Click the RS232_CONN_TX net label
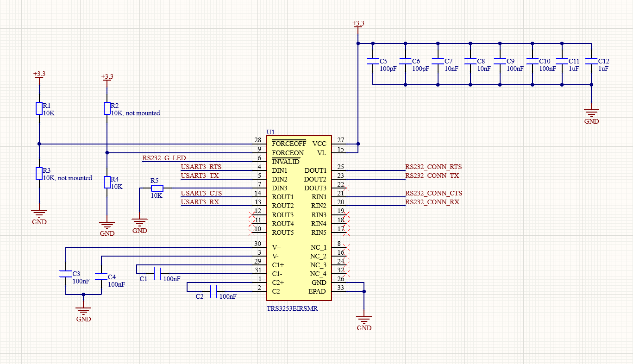633x364 pixels. coord(432,176)
